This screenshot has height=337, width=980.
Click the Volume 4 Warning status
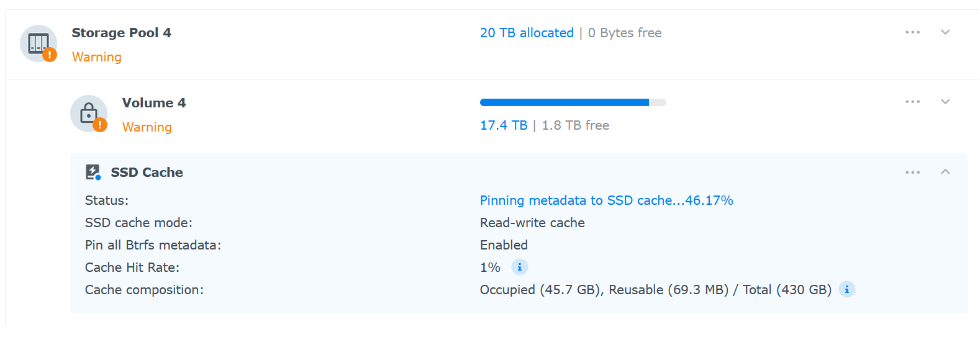pyautogui.click(x=147, y=127)
